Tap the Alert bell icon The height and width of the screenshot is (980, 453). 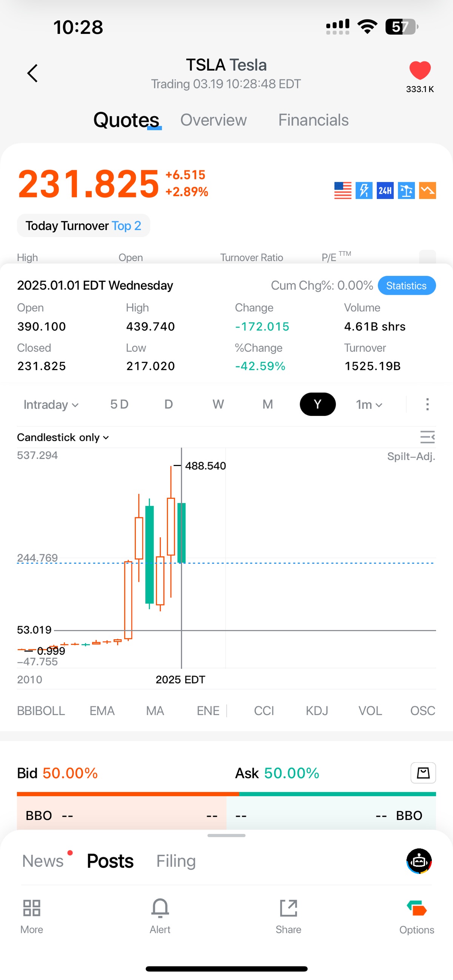click(x=160, y=916)
